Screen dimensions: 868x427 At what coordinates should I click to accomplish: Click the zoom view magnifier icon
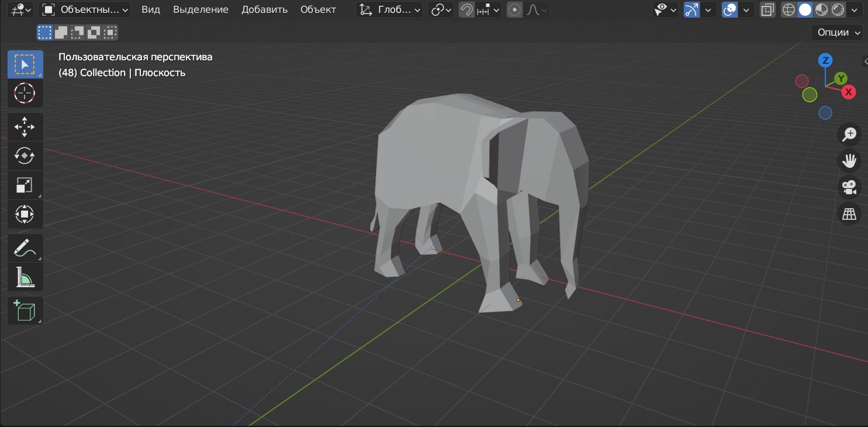[x=849, y=134]
